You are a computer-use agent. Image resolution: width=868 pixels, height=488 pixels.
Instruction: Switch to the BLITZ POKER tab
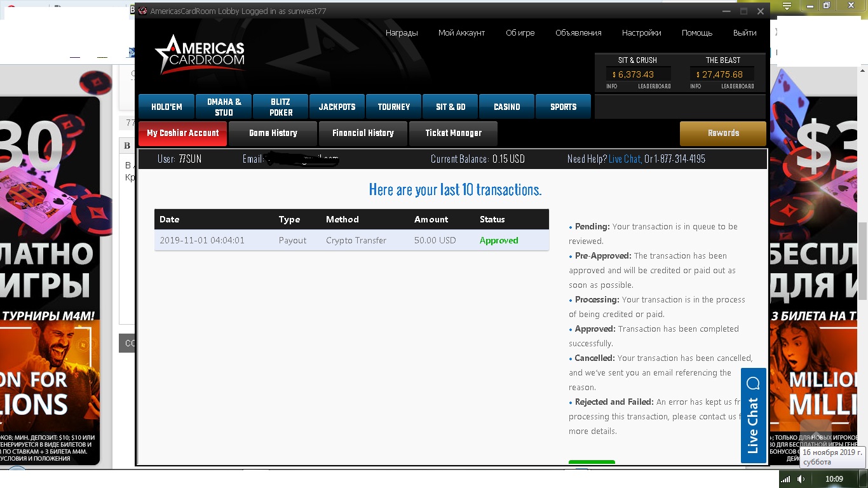coord(280,107)
